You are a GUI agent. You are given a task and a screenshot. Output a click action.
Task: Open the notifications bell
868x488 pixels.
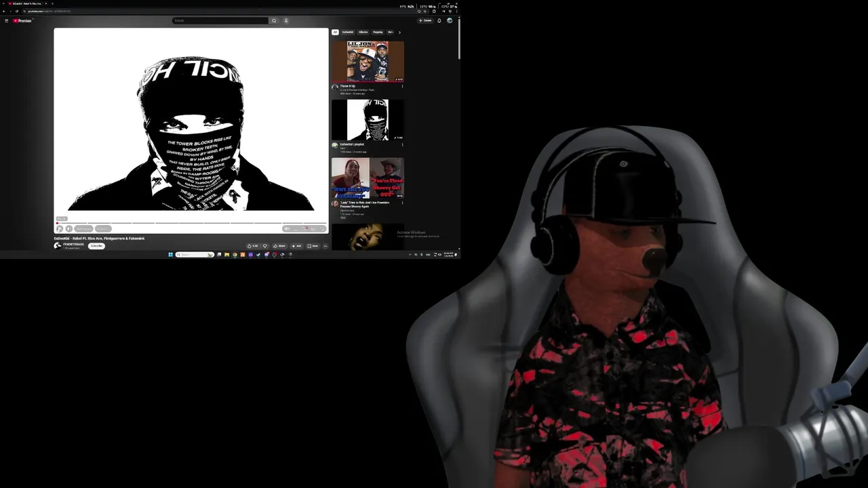pos(439,20)
